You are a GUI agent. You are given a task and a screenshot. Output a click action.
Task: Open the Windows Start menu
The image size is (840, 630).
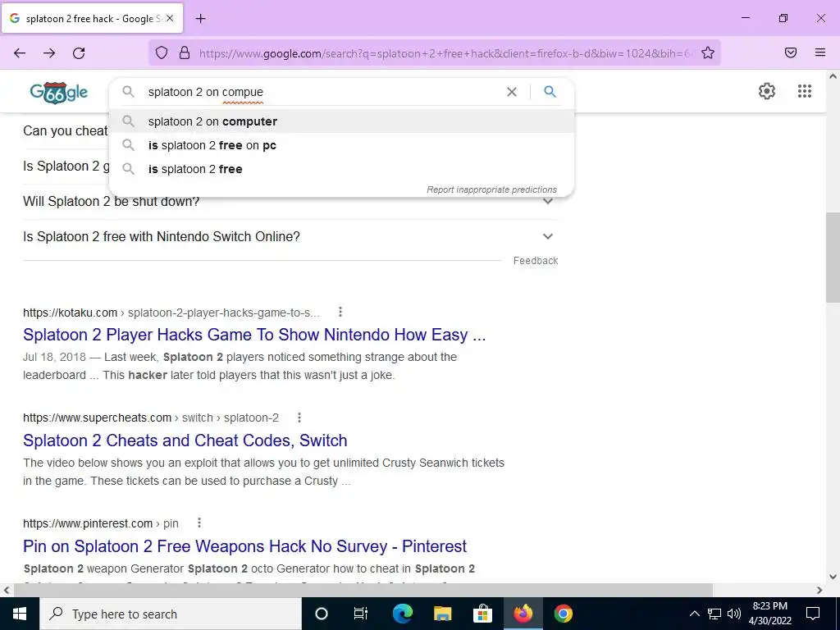coord(20,614)
